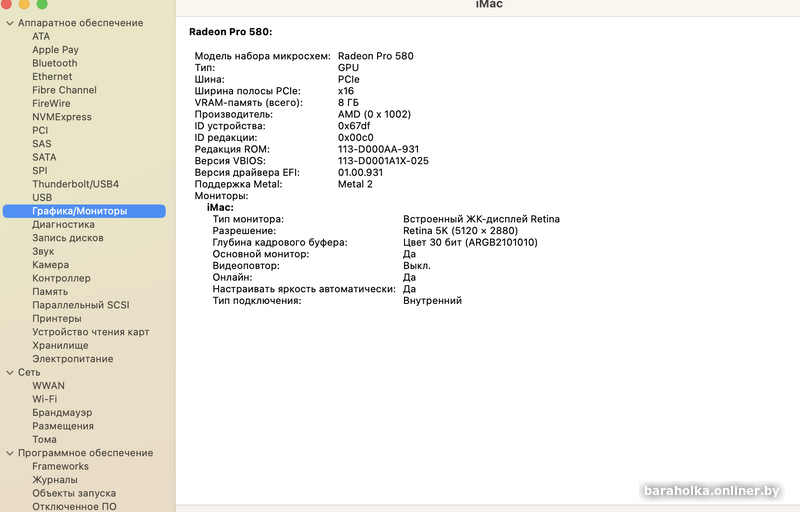Click the device ID value 0x67df
Image resolution: width=800 pixels, height=512 pixels.
point(354,126)
